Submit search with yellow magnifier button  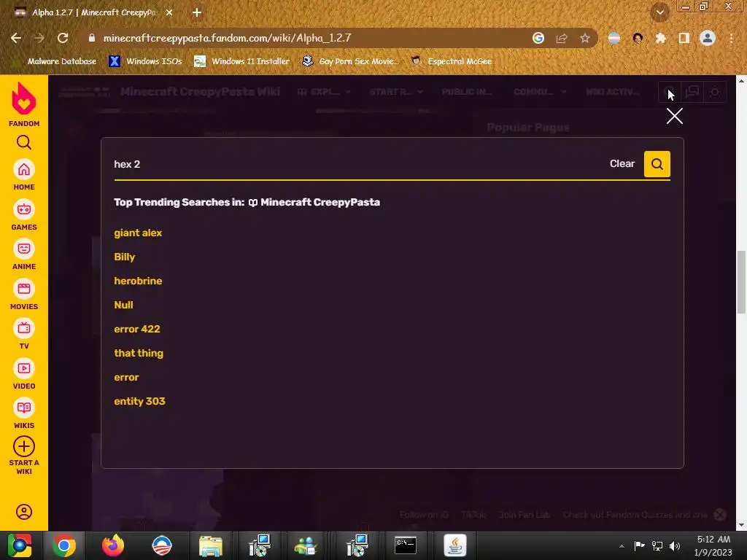657,164
